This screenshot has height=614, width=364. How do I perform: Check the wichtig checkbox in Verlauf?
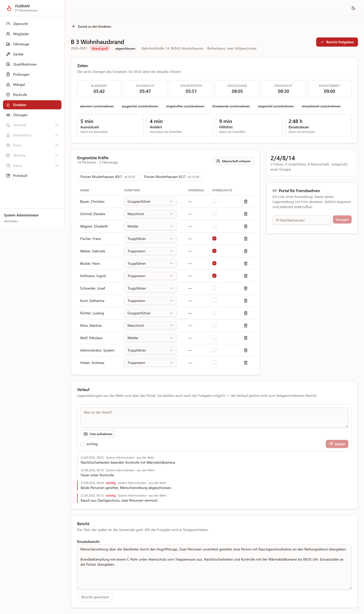point(82,444)
